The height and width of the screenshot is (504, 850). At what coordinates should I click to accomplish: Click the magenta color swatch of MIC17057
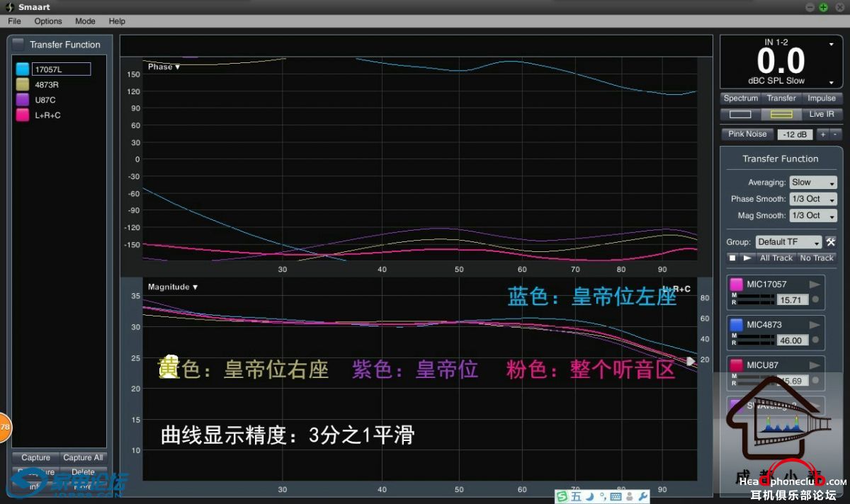tap(737, 285)
